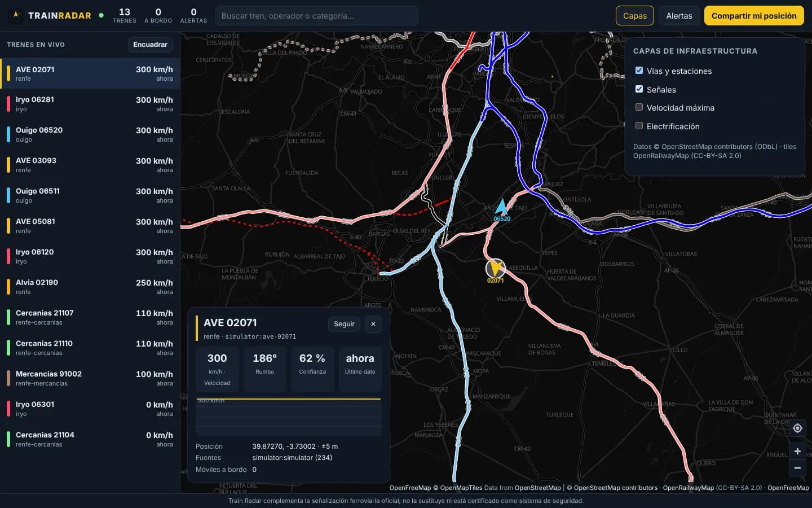Click the TrainRadar logo icon
Viewport: 812px width, 508px height.
tap(16, 15)
